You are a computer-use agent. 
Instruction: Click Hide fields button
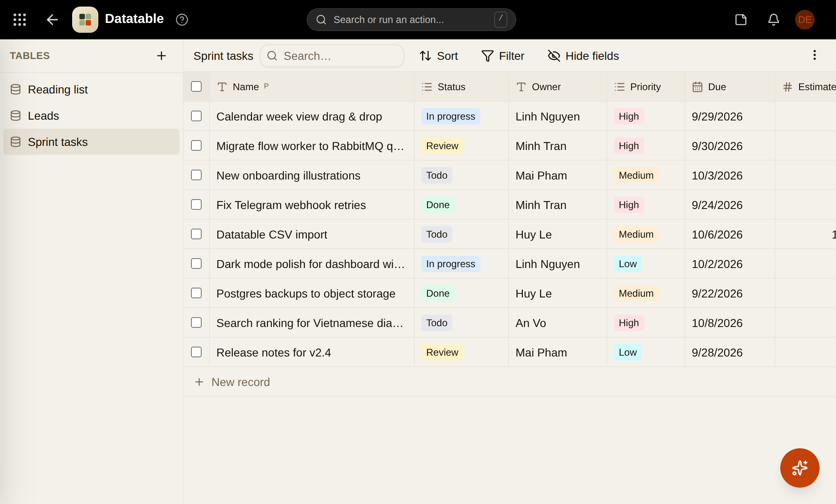[x=584, y=56]
